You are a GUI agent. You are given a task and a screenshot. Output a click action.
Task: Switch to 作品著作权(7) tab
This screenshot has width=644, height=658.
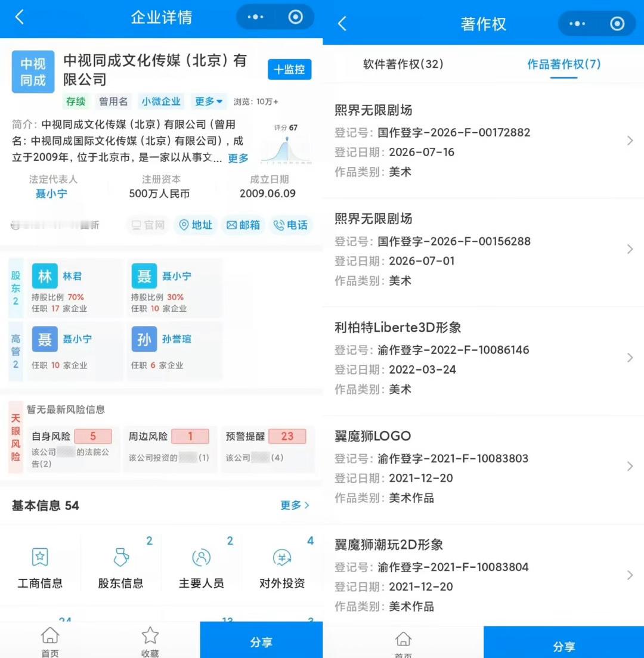click(x=564, y=64)
